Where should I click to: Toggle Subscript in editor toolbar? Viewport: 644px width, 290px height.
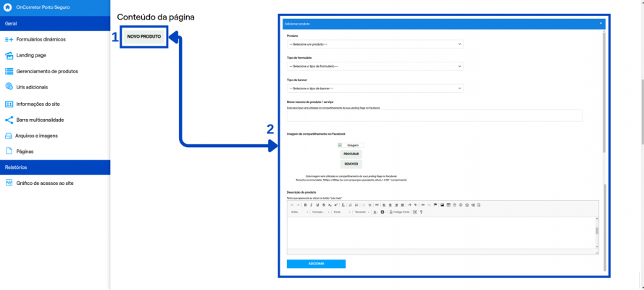(x=330, y=205)
